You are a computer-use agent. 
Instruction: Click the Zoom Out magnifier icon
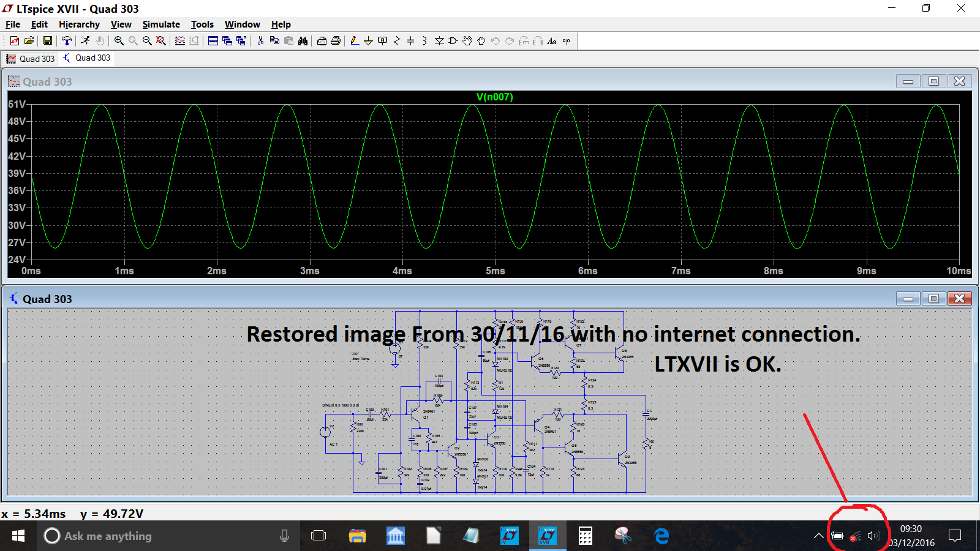pyautogui.click(x=147, y=41)
